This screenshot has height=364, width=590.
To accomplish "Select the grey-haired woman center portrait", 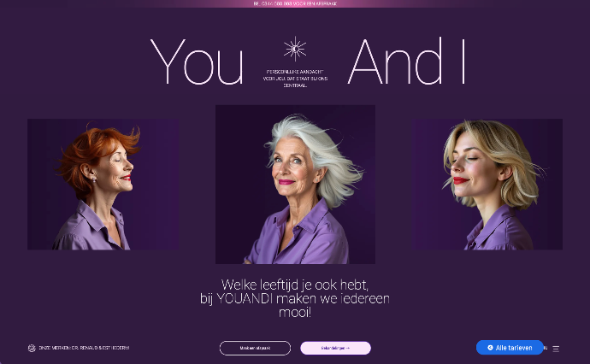I will 295,185.
